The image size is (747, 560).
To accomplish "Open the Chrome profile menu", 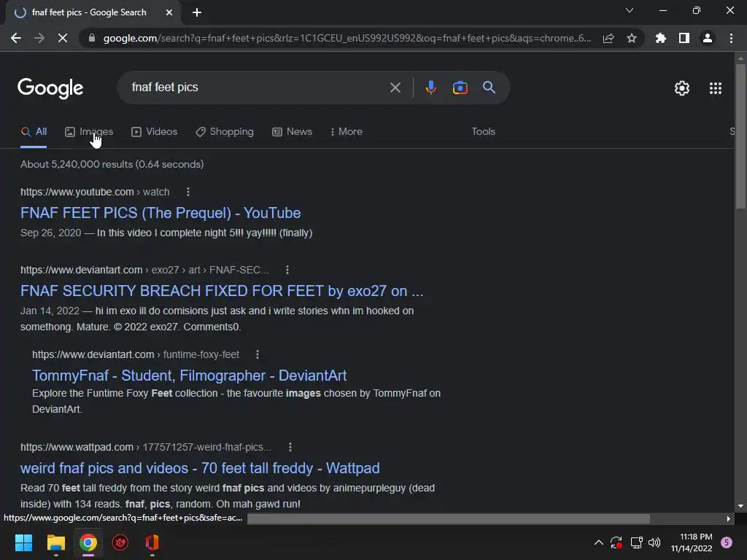I will point(708,38).
